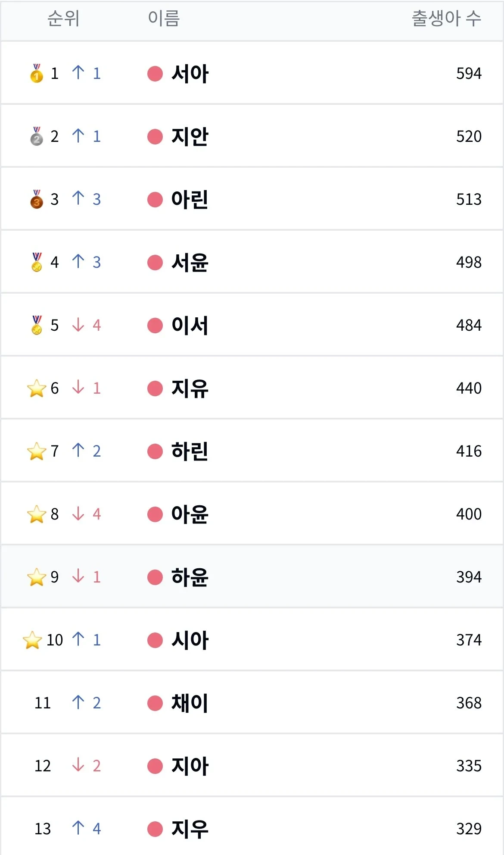
Task: Click the gold medal icon beside rank 1
Action: tap(37, 73)
